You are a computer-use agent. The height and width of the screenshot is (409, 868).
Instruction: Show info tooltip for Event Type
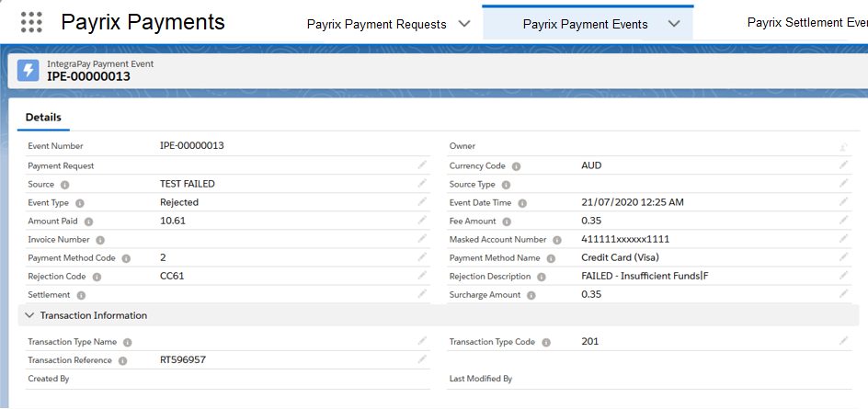(x=80, y=203)
